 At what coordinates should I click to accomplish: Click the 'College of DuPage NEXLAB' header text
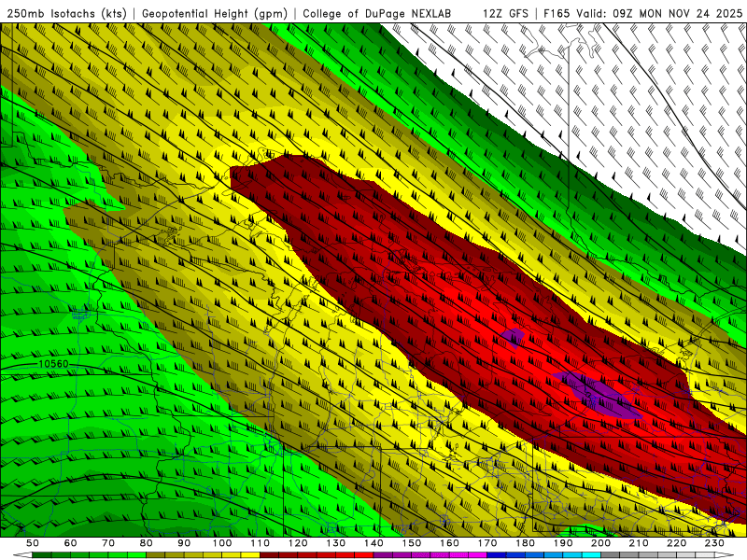pos(377,13)
